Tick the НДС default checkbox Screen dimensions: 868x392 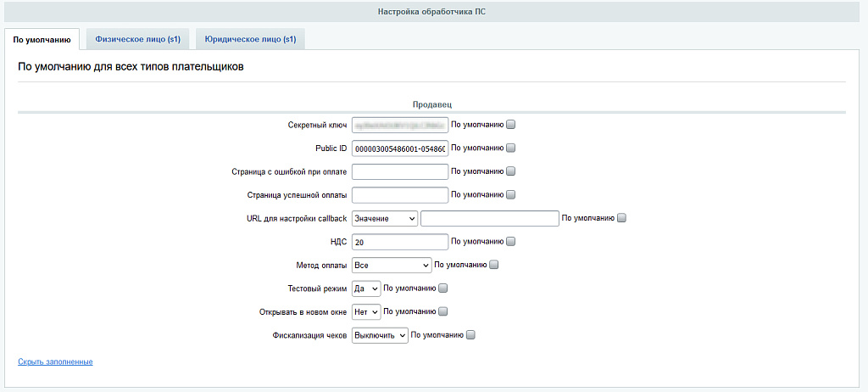tap(510, 242)
